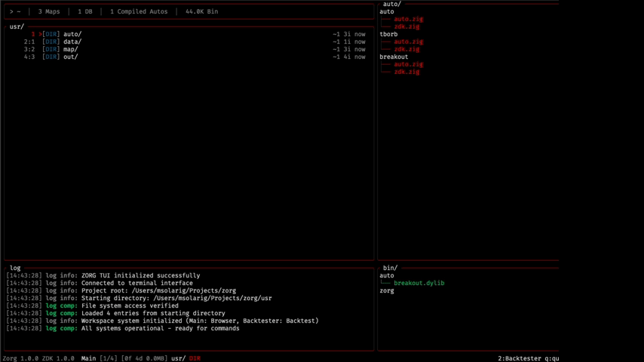
Task: Click 'File system access verified' log line
Action: point(93,305)
